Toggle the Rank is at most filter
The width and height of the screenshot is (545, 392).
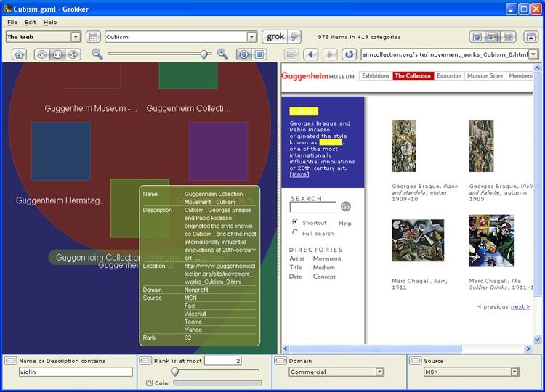(x=145, y=361)
